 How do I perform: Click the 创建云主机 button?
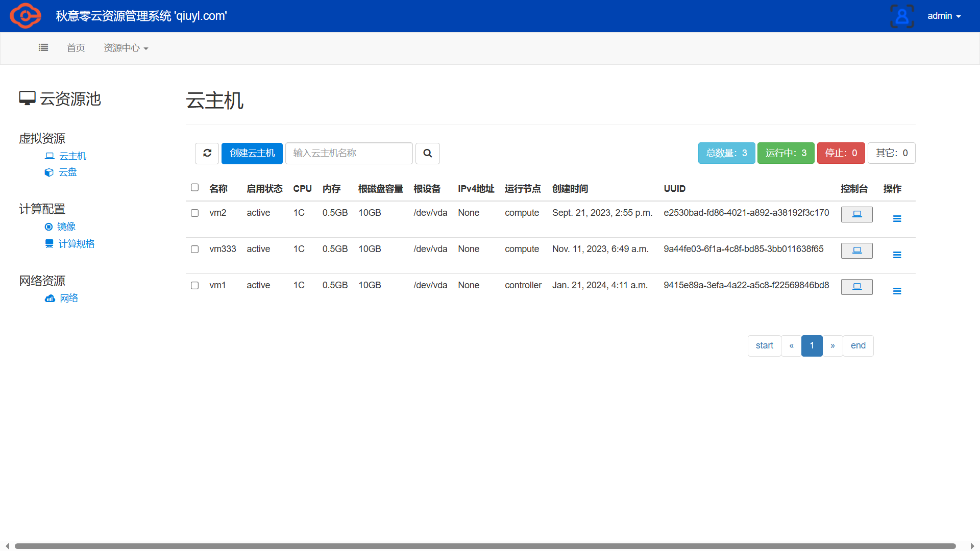click(252, 153)
